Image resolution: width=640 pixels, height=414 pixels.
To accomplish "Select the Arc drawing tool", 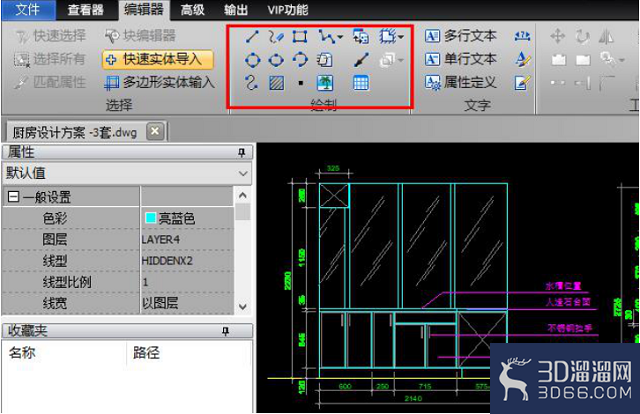I will pos(300,60).
